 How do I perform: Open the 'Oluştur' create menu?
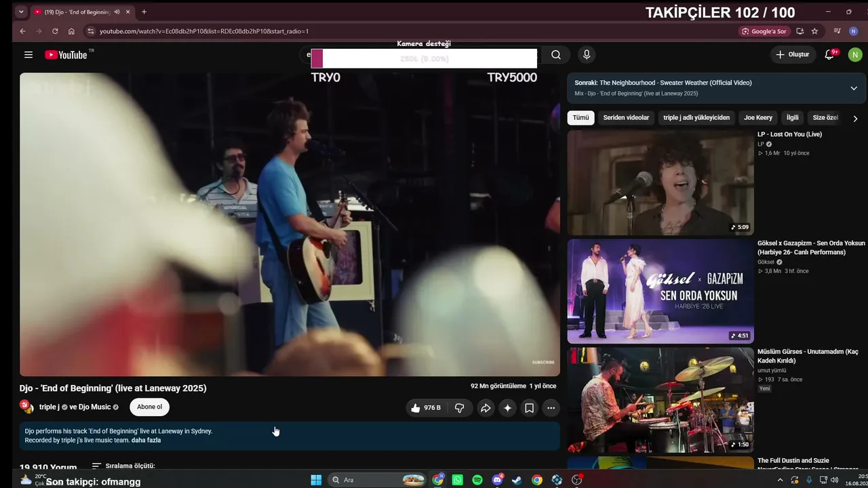click(x=793, y=55)
